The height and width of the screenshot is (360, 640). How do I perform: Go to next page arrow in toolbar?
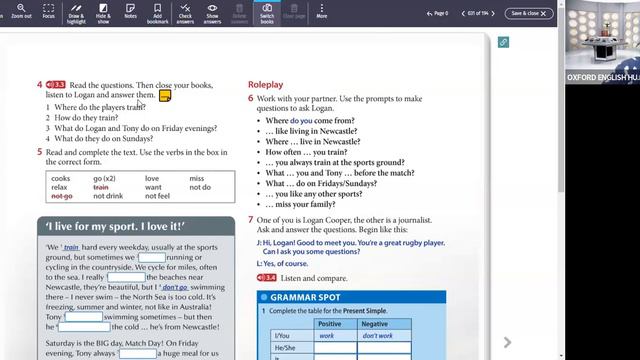pos(493,13)
